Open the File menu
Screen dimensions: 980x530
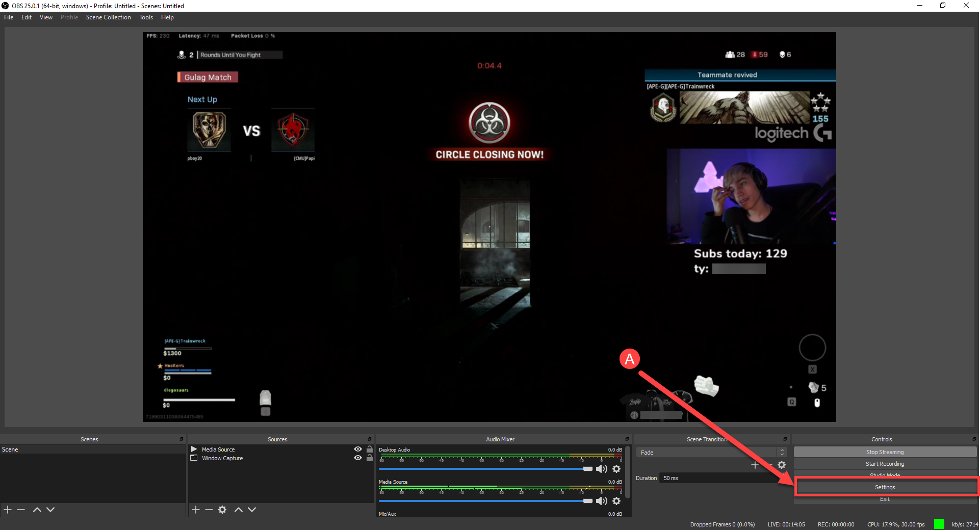point(9,17)
